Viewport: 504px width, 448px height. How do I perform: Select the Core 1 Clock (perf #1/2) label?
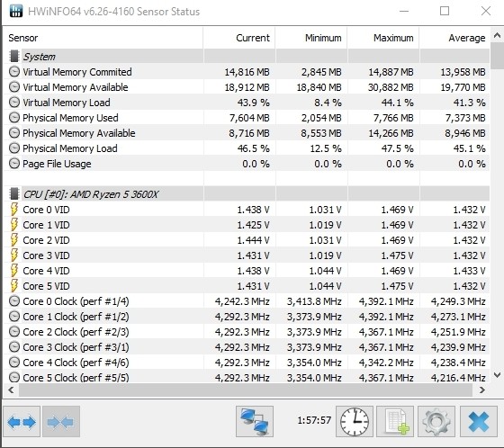(x=76, y=317)
